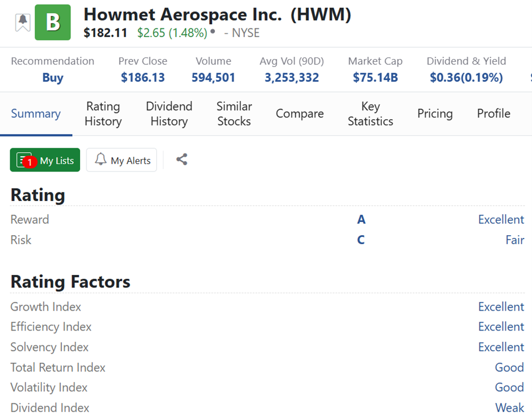Click the $182.11 stock price
Viewport: 532px width, 418px height.
coord(106,33)
